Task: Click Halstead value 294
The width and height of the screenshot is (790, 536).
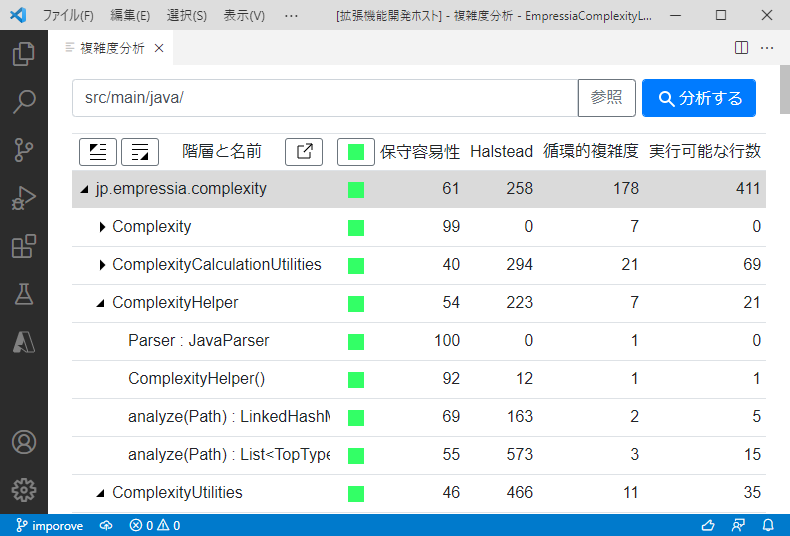Action: click(x=519, y=264)
